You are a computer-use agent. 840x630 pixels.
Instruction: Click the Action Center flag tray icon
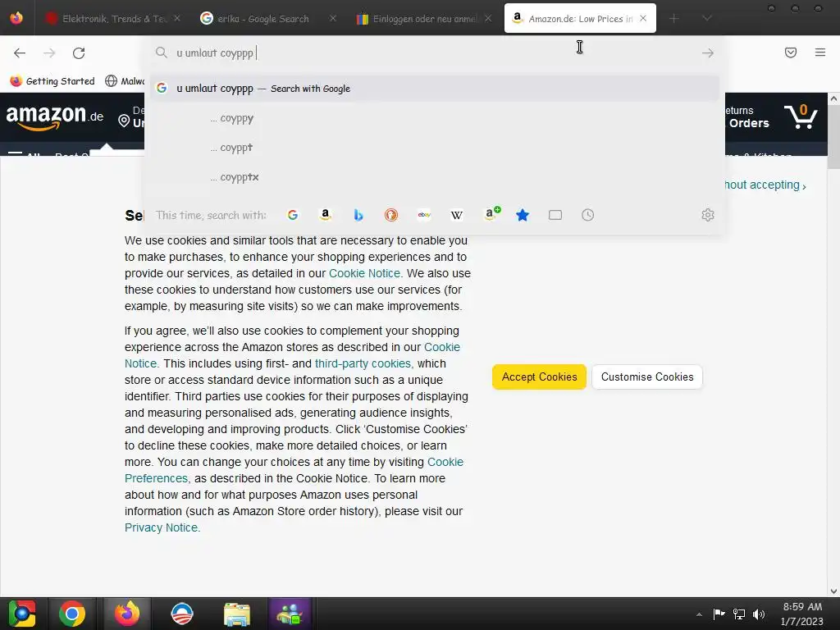pos(719,614)
